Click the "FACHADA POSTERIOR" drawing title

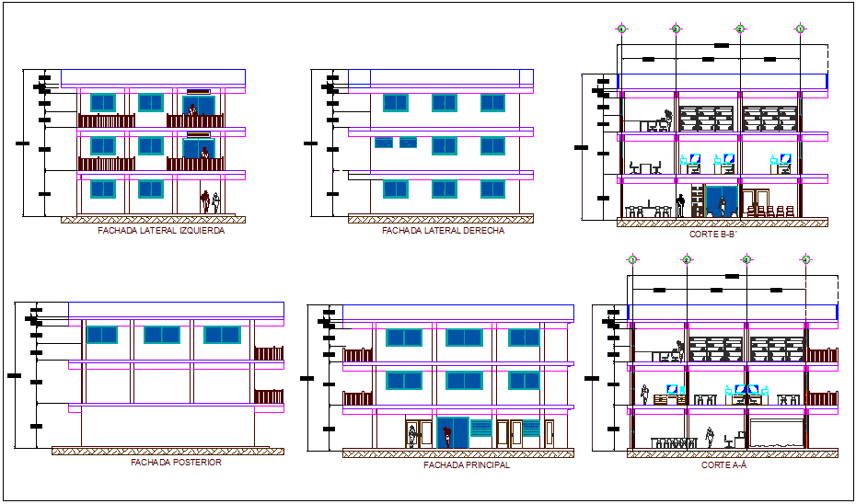coord(176,463)
